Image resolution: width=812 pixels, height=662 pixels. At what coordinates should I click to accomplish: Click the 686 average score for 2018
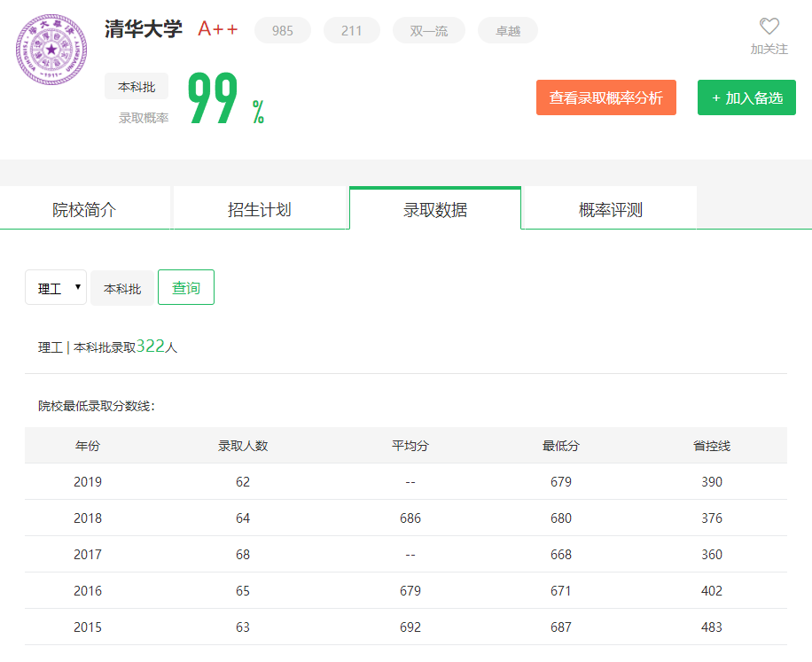[410, 518]
